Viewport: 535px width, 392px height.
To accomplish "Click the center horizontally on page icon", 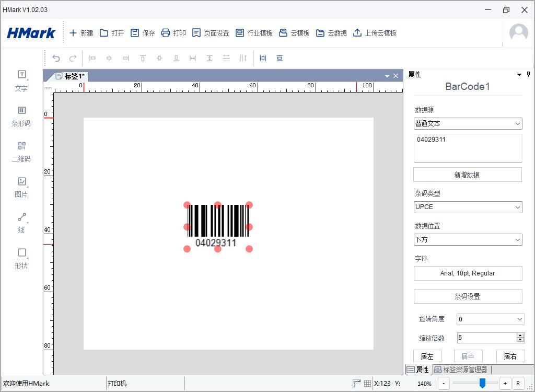I will pos(263,58).
